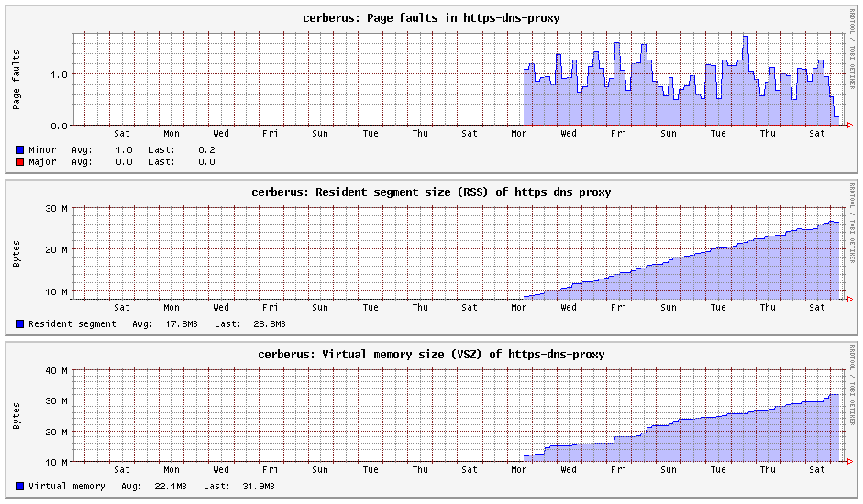Click the 'Resident segment' legend label
The image size is (863, 504).
pos(72,324)
